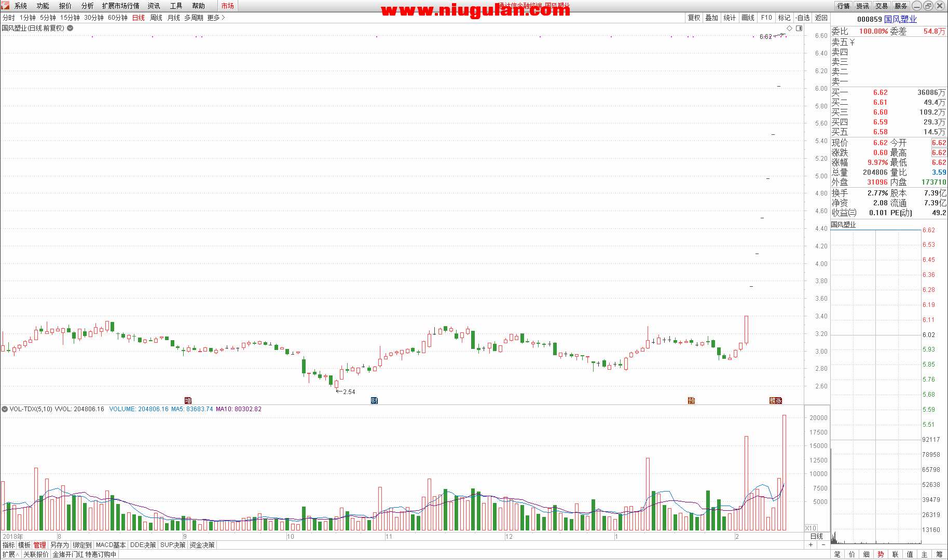948x560 pixels.
Task: Zoom out chart with minus button
Action: pos(823,545)
